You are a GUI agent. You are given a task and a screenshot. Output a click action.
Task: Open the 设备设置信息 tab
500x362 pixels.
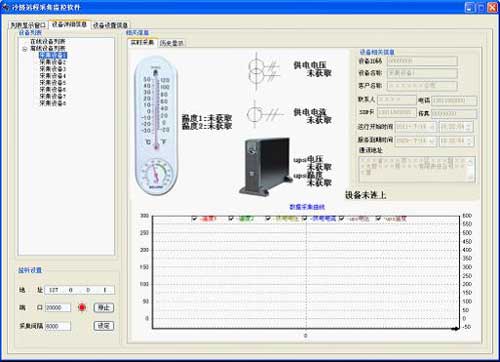(110, 25)
